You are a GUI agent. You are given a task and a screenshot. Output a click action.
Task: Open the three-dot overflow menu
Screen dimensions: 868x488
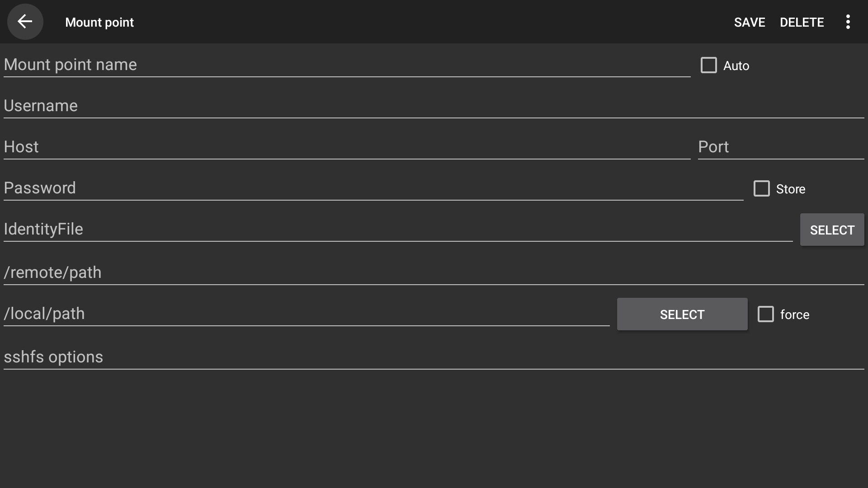click(x=848, y=22)
